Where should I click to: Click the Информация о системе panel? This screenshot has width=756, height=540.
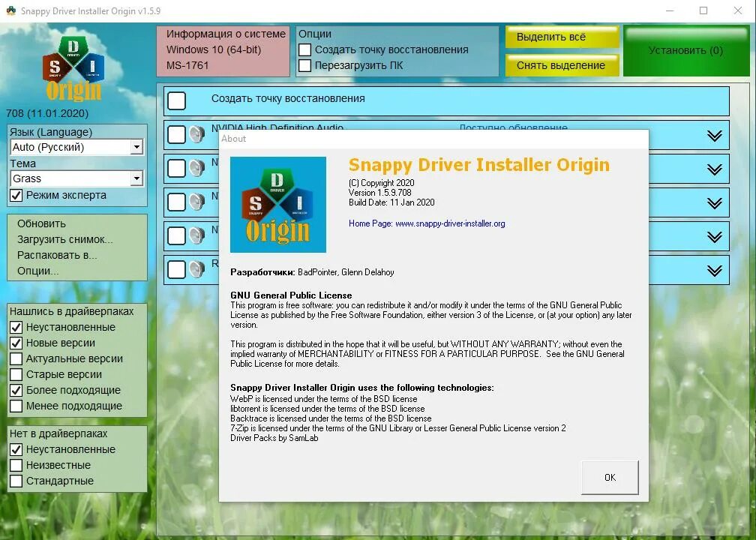click(223, 51)
